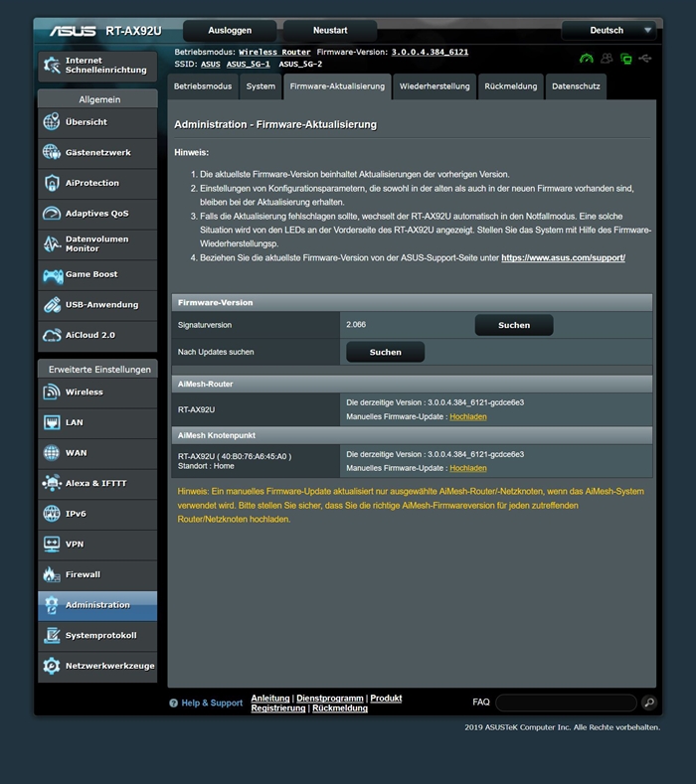Screen dimensions: 696x784
Task: Click the users status icon in header
Action: 607,59
